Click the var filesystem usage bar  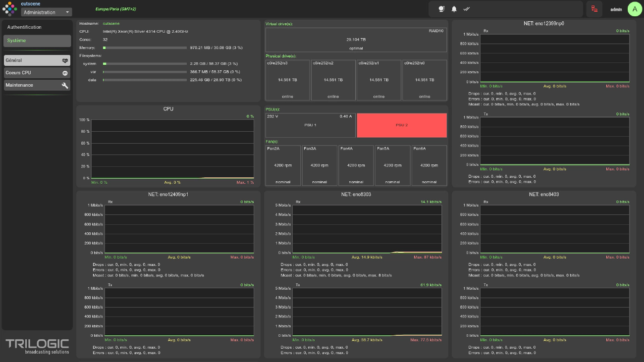point(145,72)
